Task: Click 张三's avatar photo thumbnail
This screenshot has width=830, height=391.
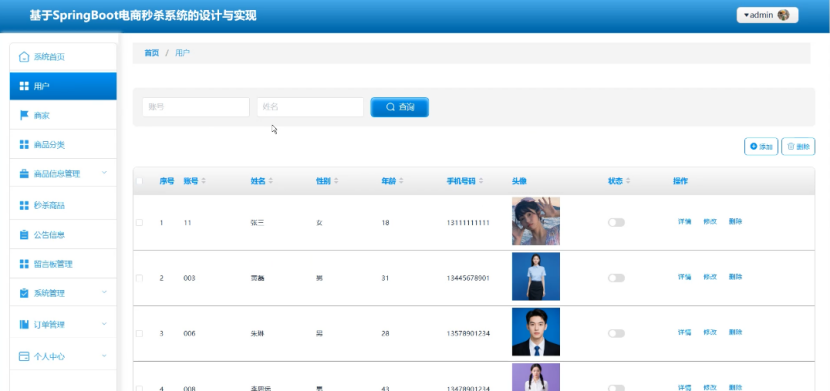Action: 536,221
